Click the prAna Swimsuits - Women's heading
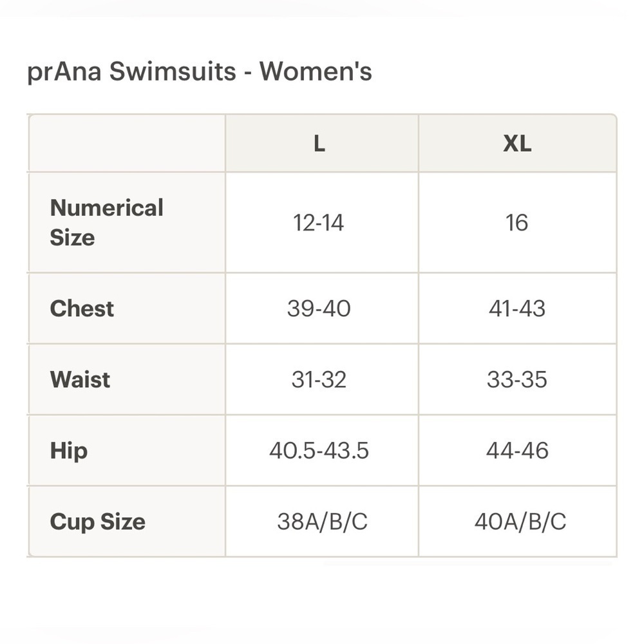This screenshot has width=644, height=644. click(200, 72)
